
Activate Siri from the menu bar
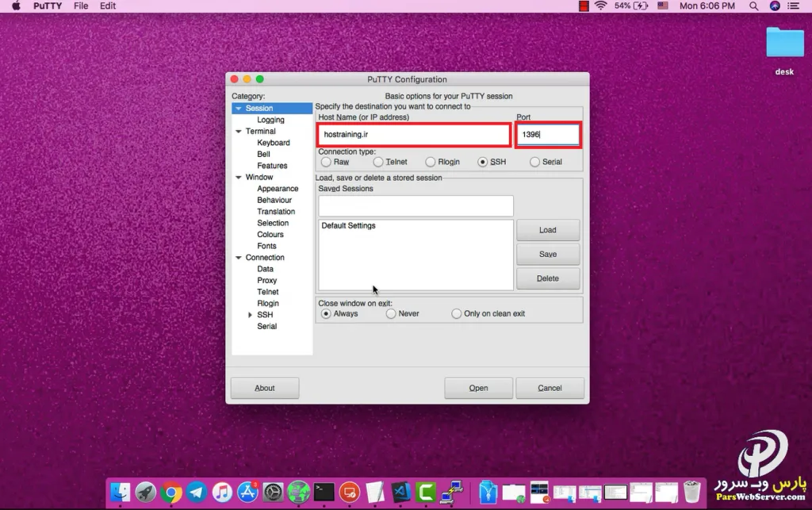pyautogui.click(x=775, y=6)
